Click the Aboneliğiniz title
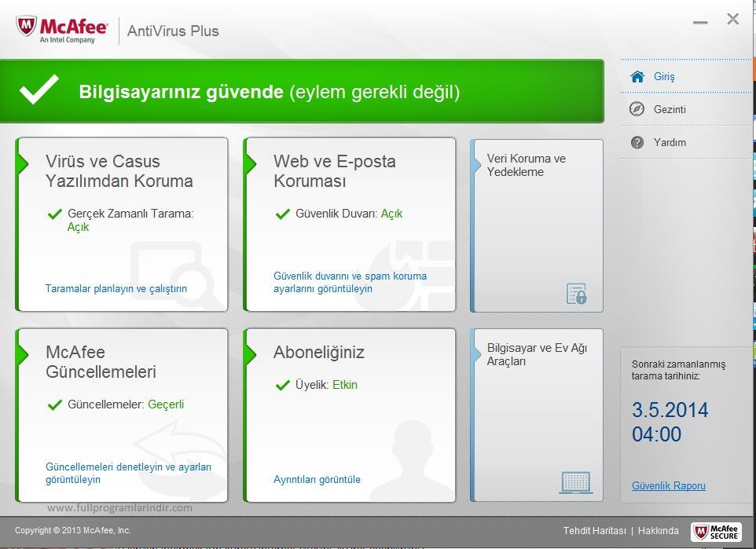The width and height of the screenshot is (756, 549). [x=319, y=353]
